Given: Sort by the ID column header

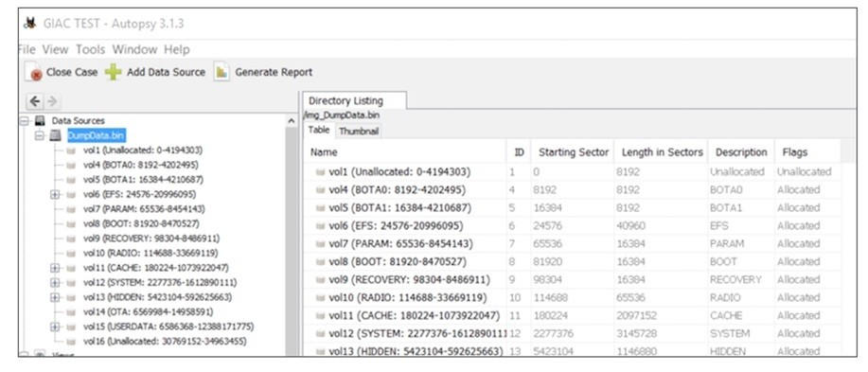Looking at the screenshot, I should click(520, 152).
